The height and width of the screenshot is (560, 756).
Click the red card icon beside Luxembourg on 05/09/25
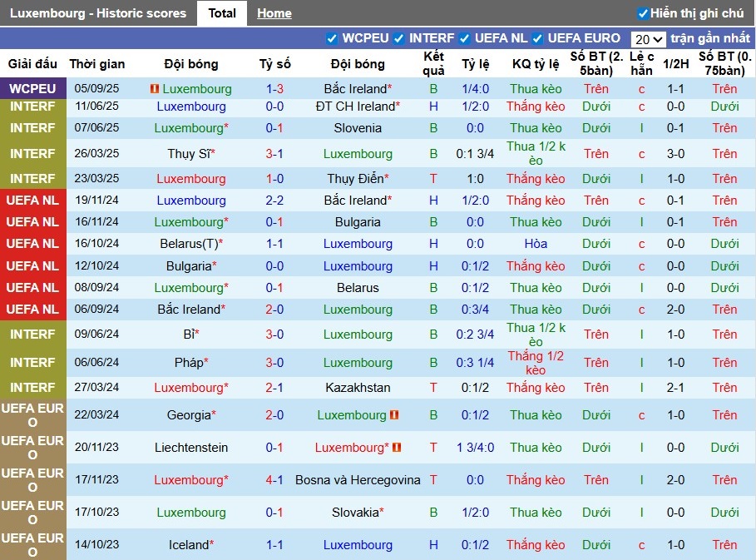click(154, 89)
